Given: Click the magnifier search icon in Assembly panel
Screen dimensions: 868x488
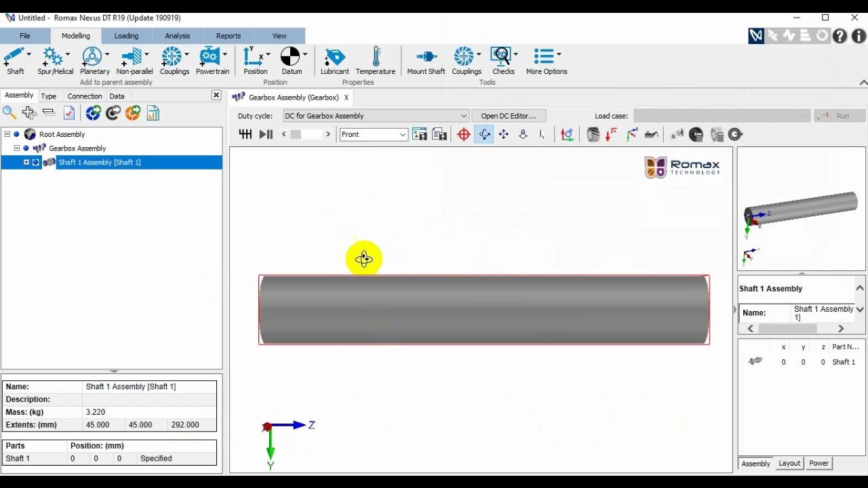Looking at the screenshot, I should (9, 113).
